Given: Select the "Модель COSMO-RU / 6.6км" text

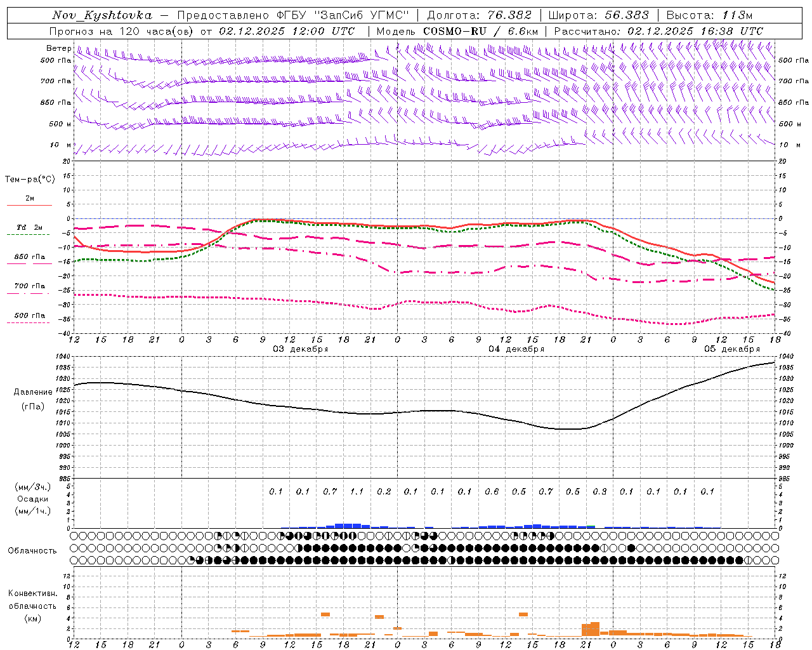Looking at the screenshot, I should (457, 31).
